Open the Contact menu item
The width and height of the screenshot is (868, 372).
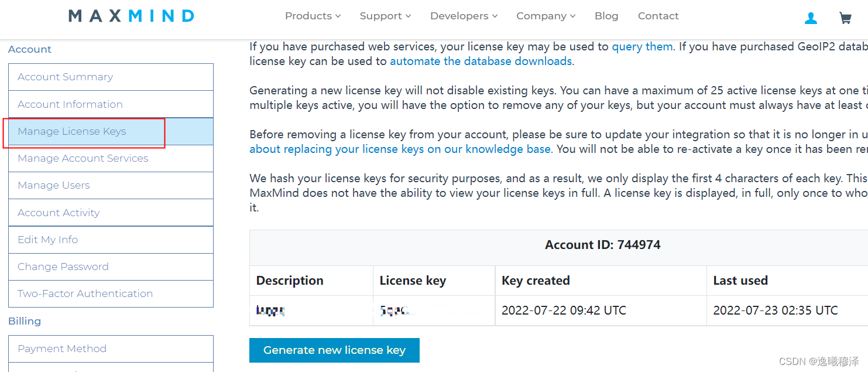[658, 16]
